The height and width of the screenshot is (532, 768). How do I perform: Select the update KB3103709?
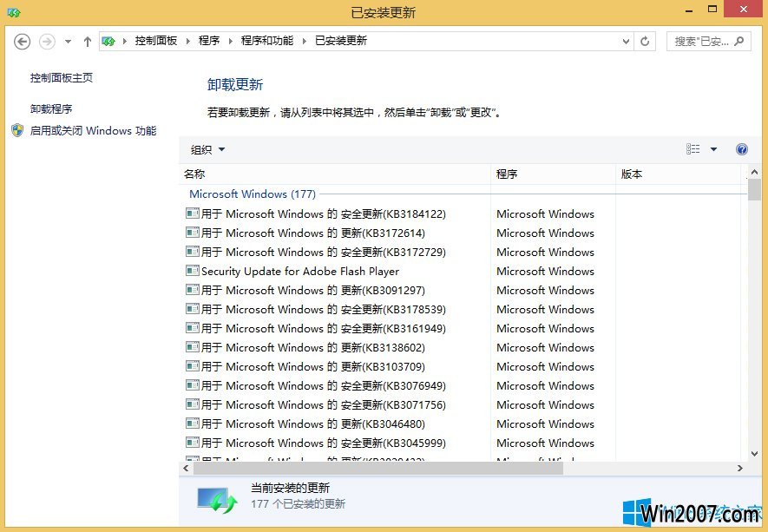point(305,367)
